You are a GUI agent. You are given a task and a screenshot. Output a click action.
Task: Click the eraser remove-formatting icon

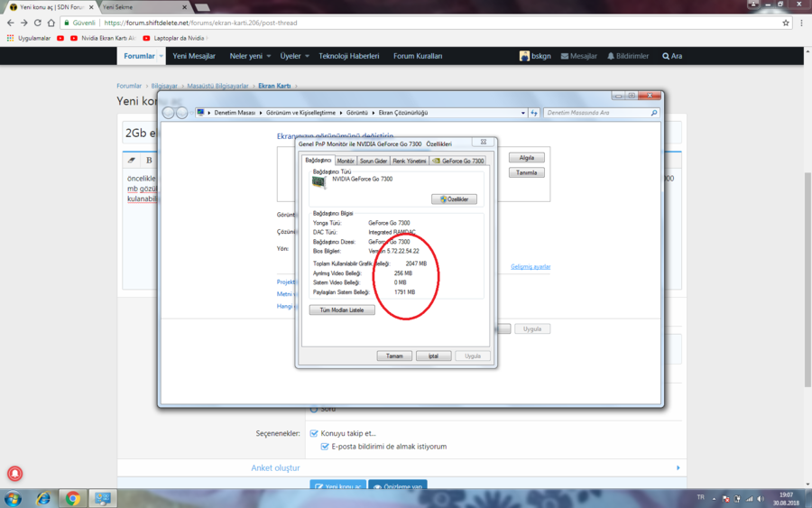tap(132, 161)
